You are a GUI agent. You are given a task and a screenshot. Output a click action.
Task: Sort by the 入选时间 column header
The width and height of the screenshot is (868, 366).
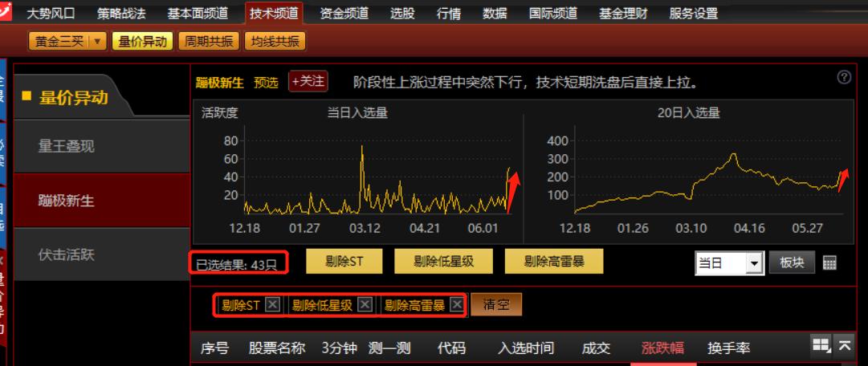[525, 348]
